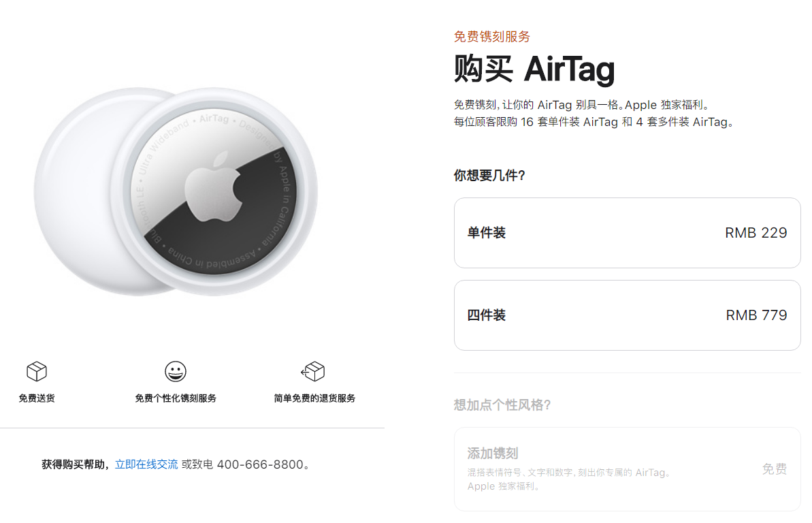Click the RMB 229 price label
812x523 pixels.
click(x=756, y=233)
